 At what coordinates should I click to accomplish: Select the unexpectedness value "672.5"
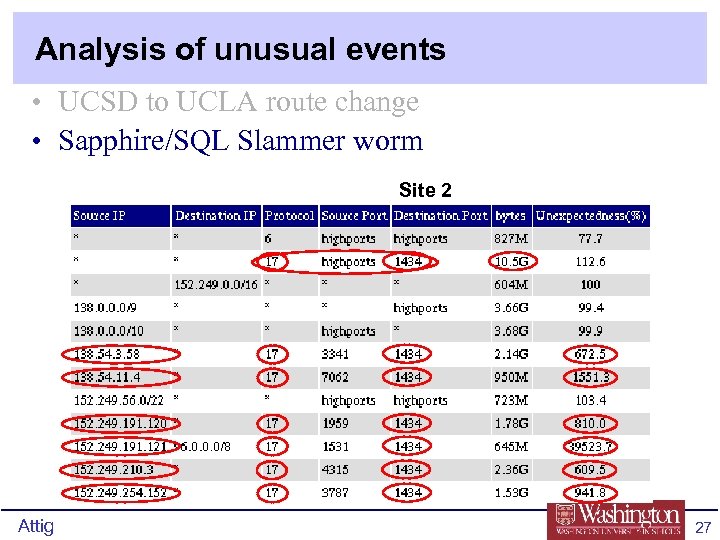591,354
